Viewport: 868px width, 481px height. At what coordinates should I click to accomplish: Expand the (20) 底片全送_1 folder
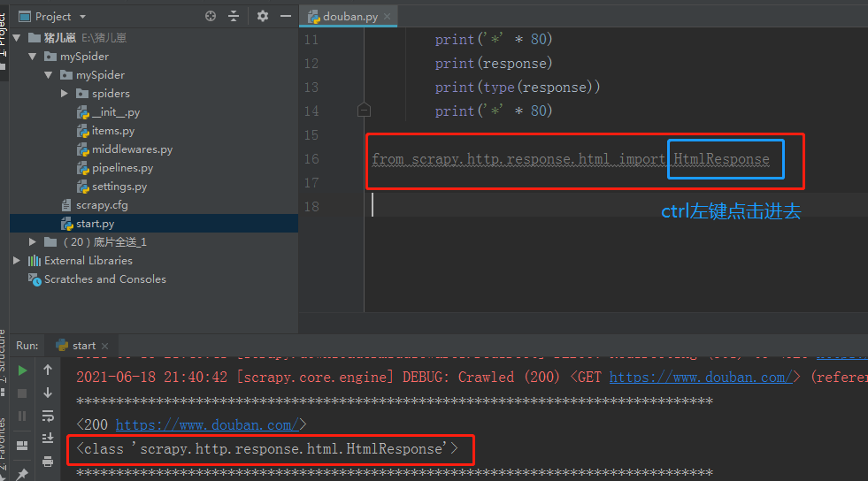[x=32, y=242]
